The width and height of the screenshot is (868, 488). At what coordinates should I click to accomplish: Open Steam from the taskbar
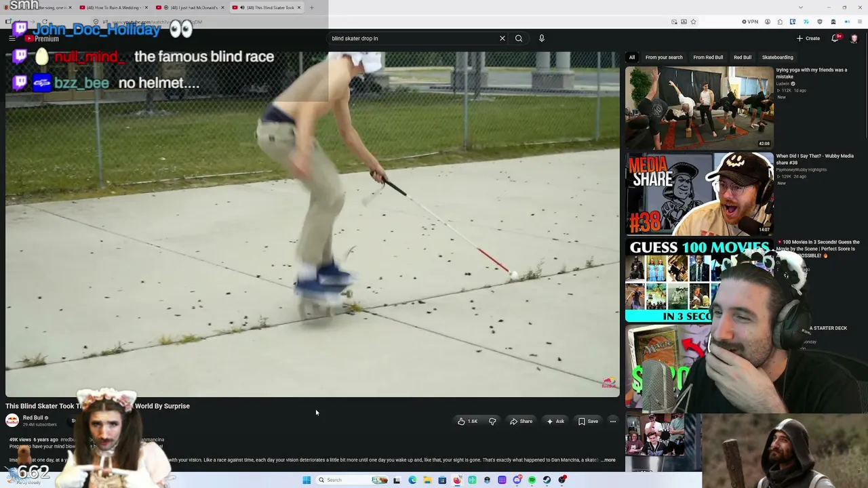pyautogui.click(x=547, y=480)
